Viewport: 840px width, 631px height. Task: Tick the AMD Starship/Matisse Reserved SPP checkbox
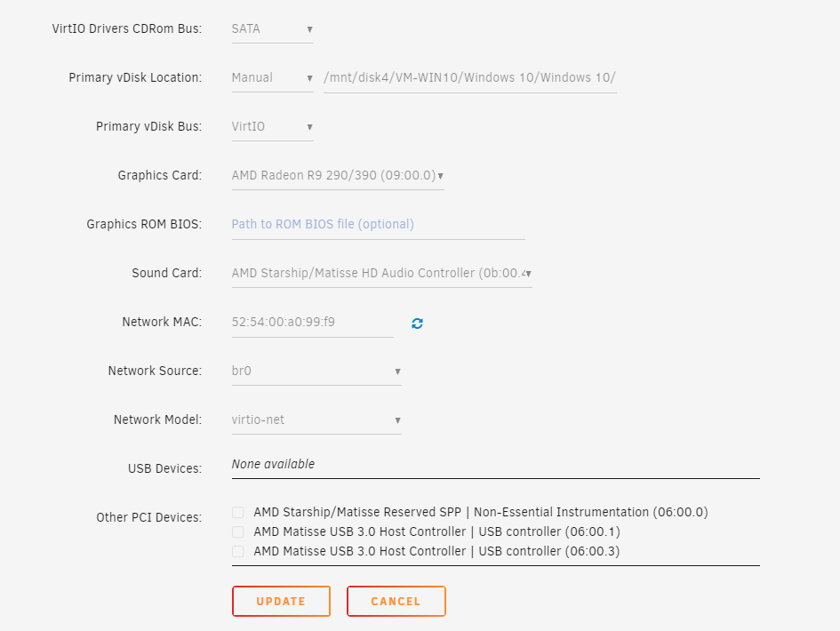tap(238, 513)
